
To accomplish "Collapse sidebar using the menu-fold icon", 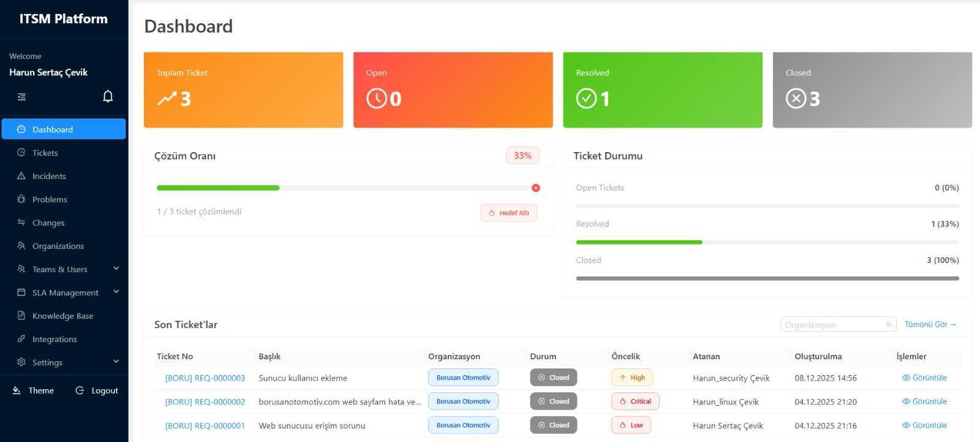I will point(21,97).
